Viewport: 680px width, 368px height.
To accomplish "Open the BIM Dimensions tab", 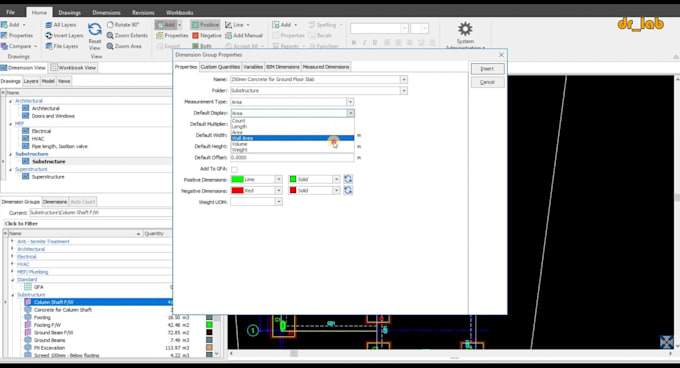I will click(x=283, y=67).
